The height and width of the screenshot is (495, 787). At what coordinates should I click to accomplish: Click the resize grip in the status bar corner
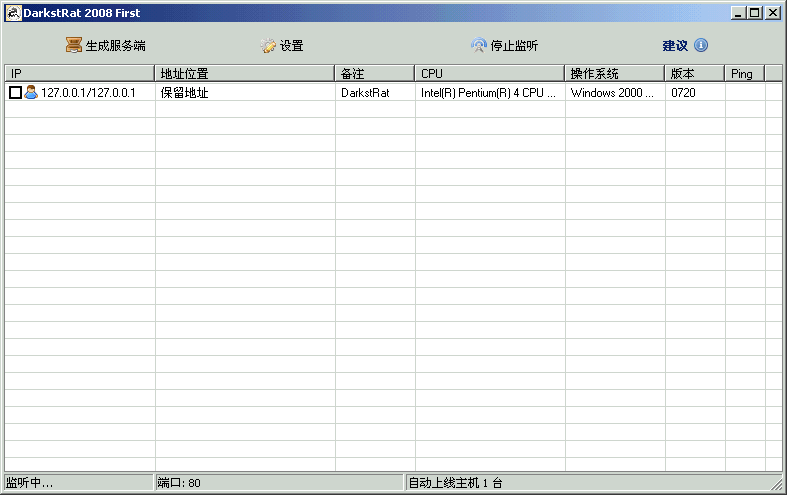tap(776, 484)
